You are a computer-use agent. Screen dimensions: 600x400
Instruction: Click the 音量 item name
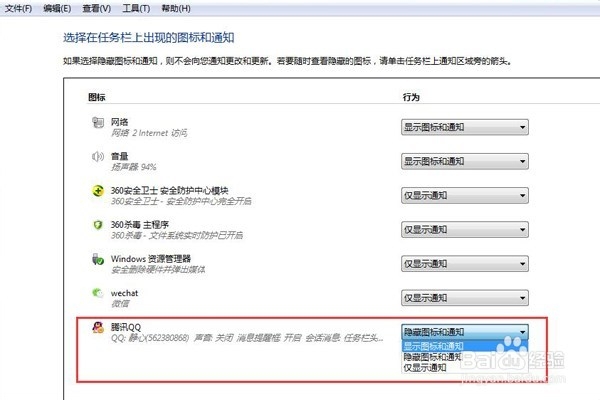pyautogui.click(x=119, y=156)
